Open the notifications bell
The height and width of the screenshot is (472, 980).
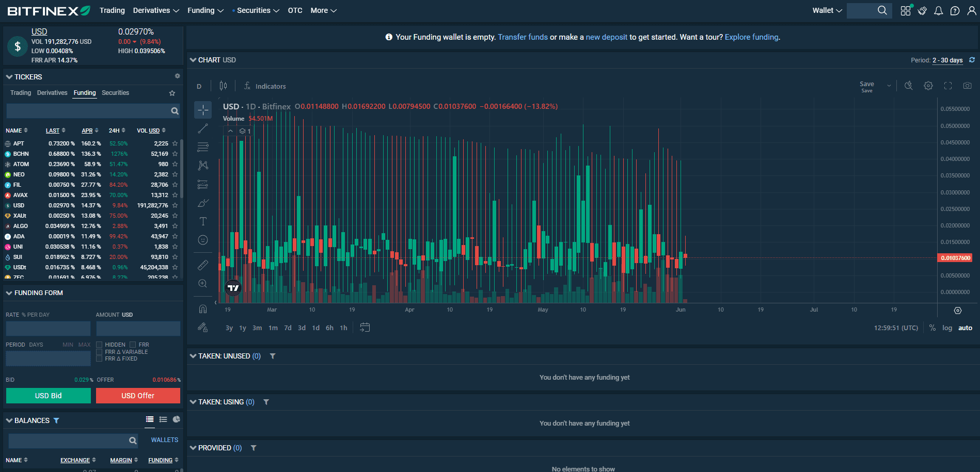939,11
